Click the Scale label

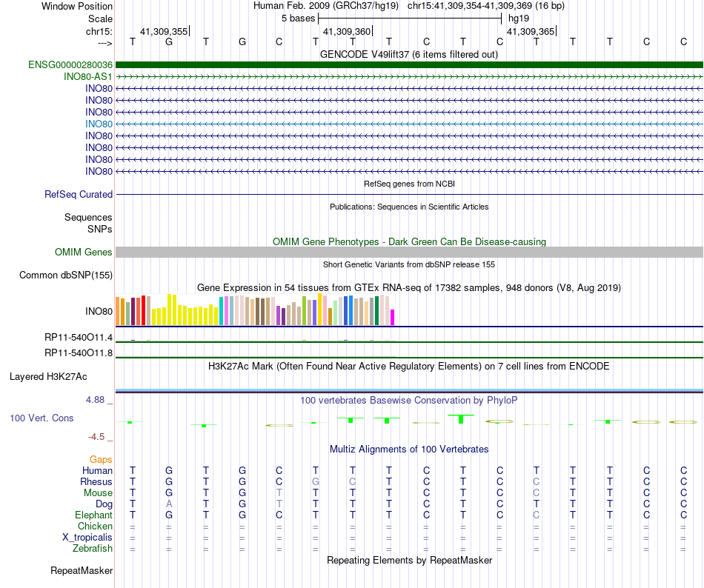[x=100, y=19]
